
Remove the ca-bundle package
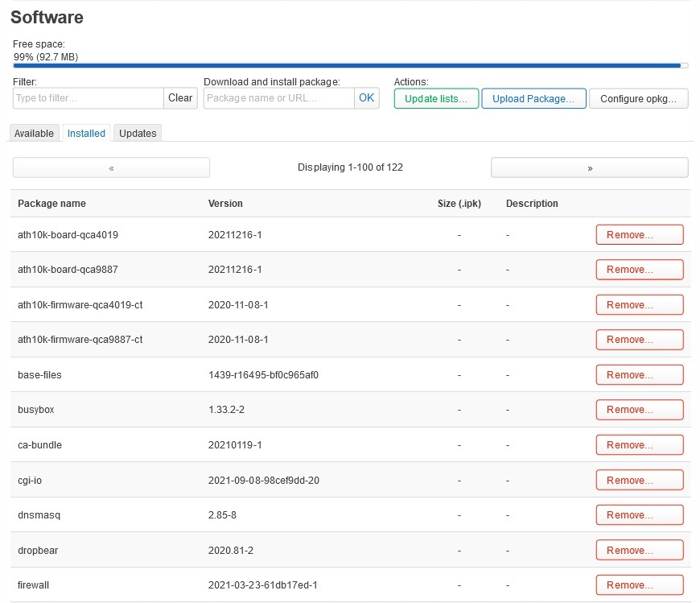[x=639, y=445]
